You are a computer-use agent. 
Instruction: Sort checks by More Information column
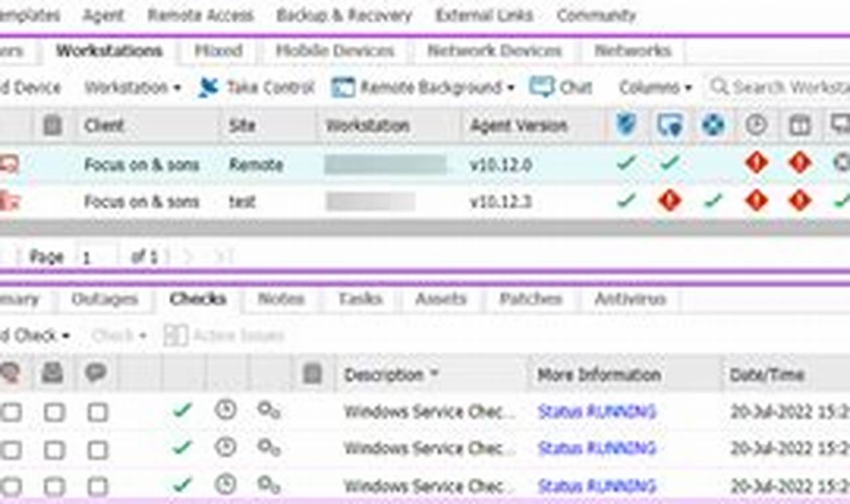pos(625,375)
